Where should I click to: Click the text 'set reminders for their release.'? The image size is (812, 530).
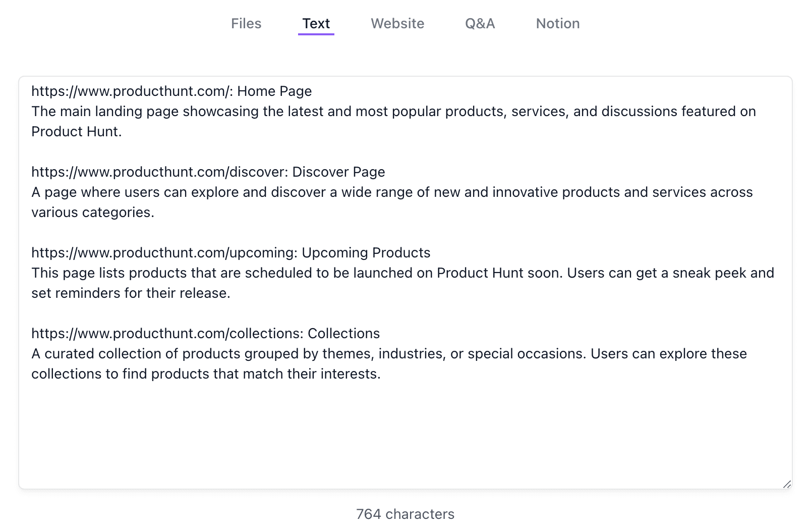(x=131, y=293)
